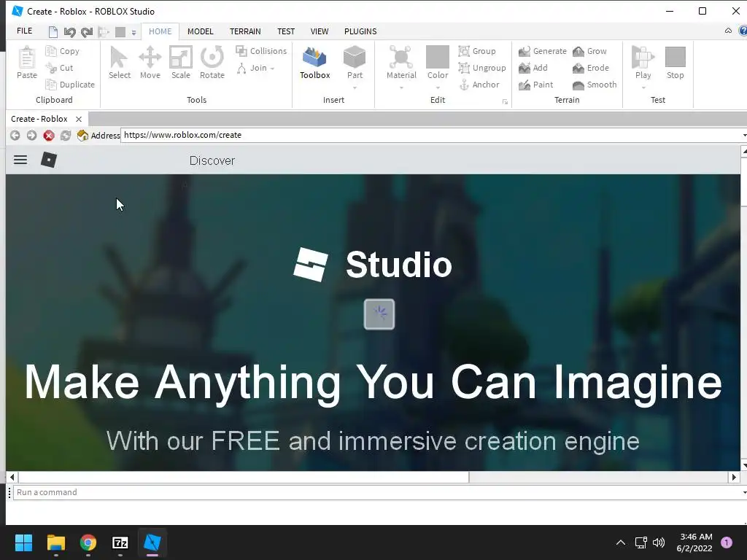
Task: Click the red Stop loading button
Action: (49, 135)
